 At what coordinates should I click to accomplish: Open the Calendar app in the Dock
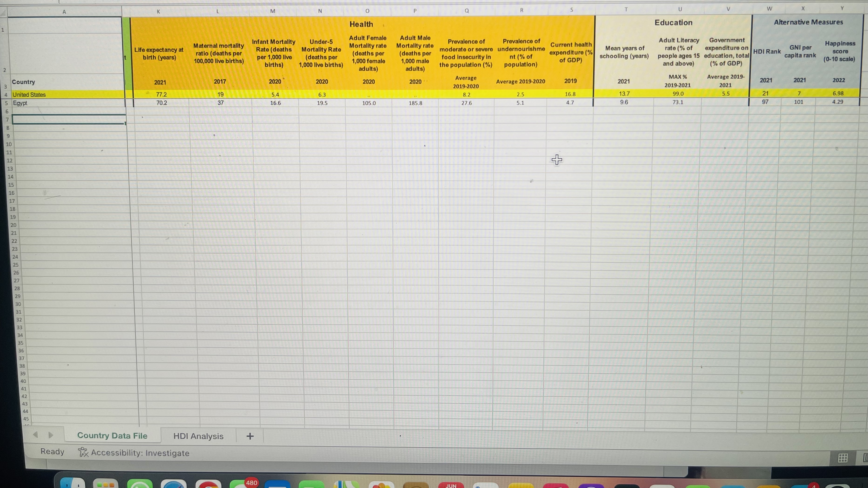[452, 485]
